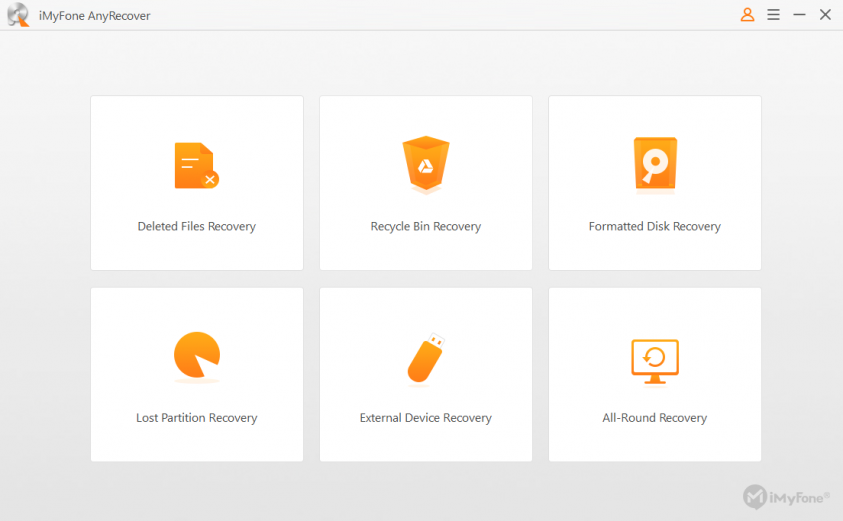
Task: Select the "Recycle Bin Recovery" text
Action: pos(425,227)
